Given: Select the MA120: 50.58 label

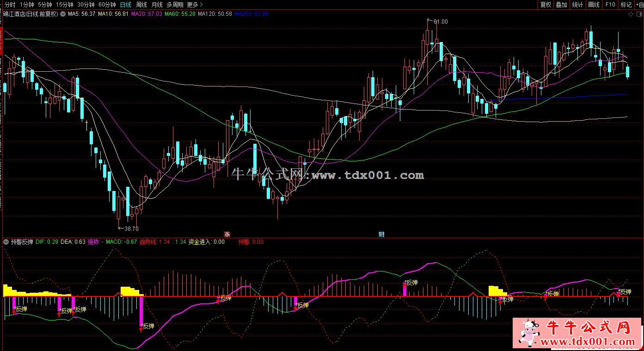Looking at the screenshot, I should click(215, 14).
